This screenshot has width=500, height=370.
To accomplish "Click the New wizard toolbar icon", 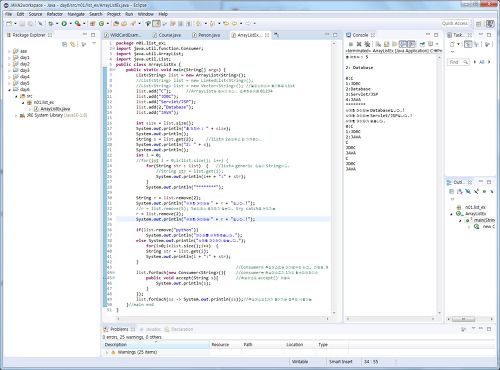I will tap(9, 24).
